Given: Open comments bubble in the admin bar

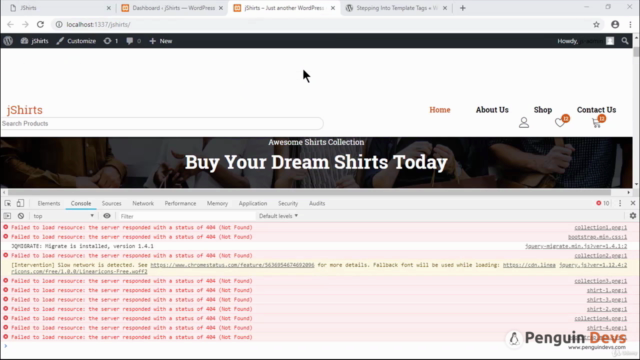Looking at the screenshot, I should coord(133,41).
